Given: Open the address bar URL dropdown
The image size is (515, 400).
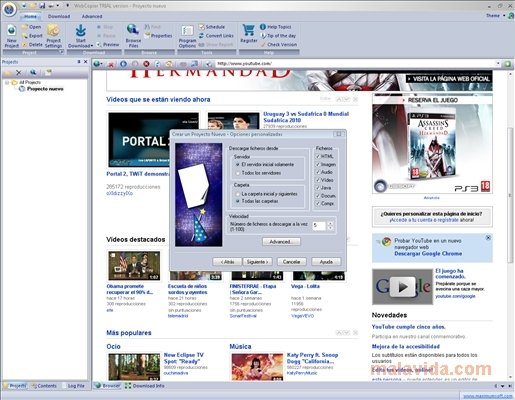Looking at the screenshot, I should pos(498,63).
